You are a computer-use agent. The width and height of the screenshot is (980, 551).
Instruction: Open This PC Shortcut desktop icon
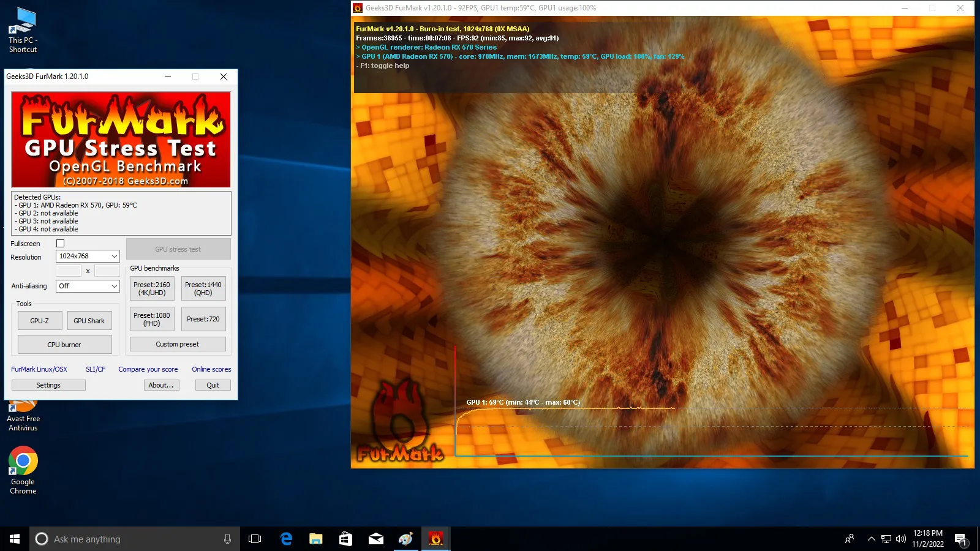click(23, 31)
